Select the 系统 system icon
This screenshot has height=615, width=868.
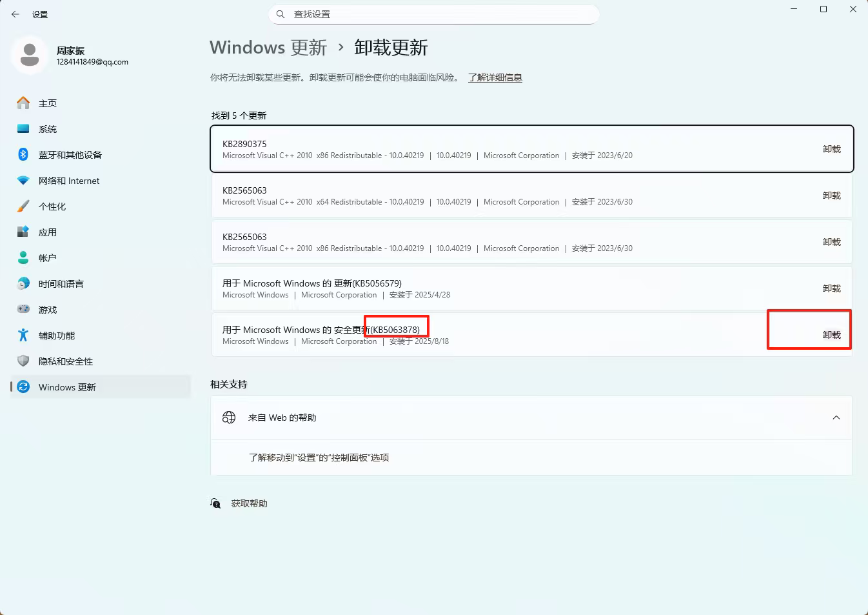(x=23, y=129)
